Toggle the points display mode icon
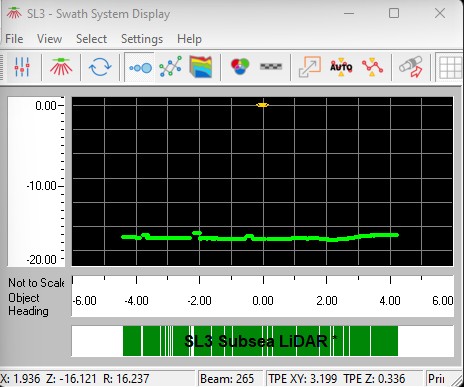The width and height of the screenshot is (464, 387). tap(141, 68)
